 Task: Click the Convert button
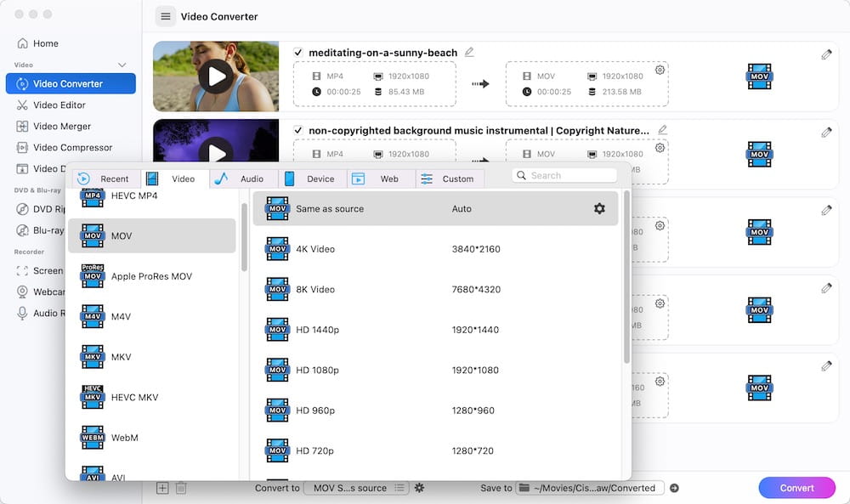[x=797, y=488]
